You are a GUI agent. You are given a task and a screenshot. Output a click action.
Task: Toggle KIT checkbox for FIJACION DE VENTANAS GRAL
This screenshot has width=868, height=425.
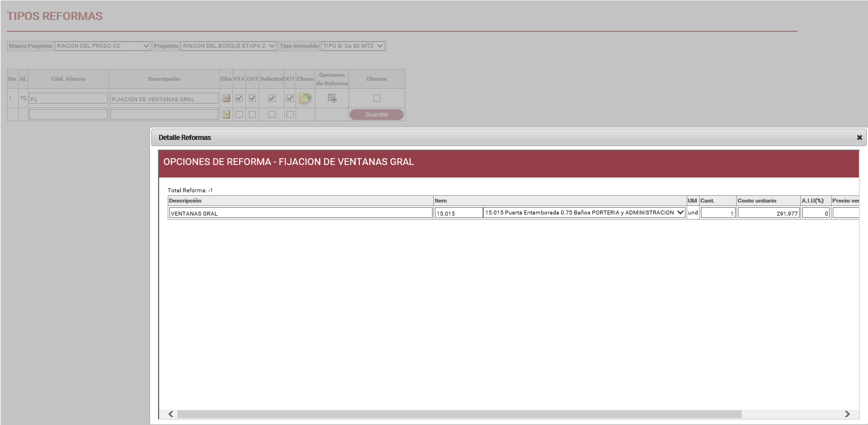290,98
